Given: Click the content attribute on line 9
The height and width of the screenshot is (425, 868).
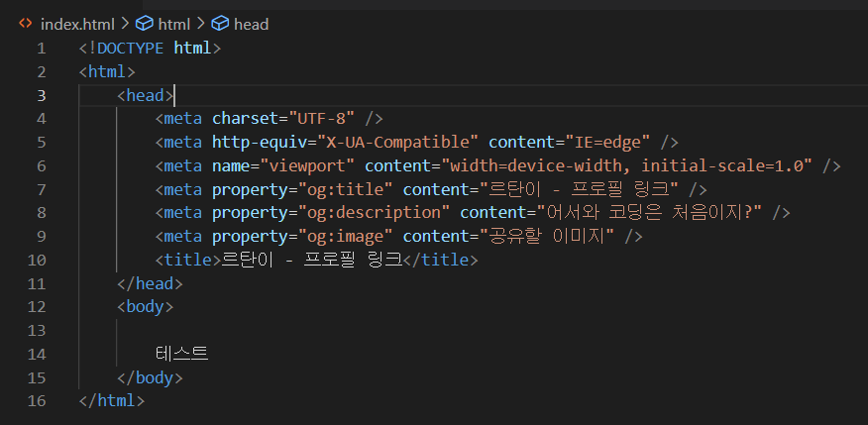Looking at the screenshot, I should [x=436, y=237].
